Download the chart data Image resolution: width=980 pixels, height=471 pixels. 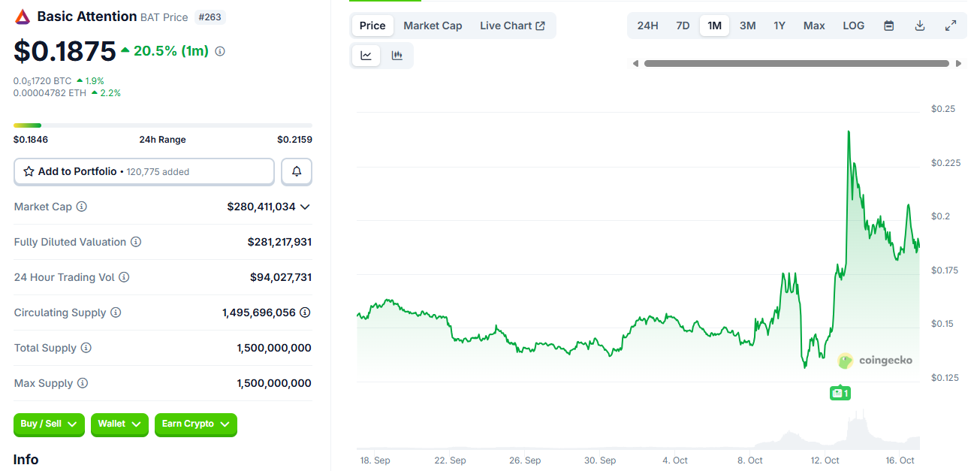pyautogui.click(x=919, y=26)
